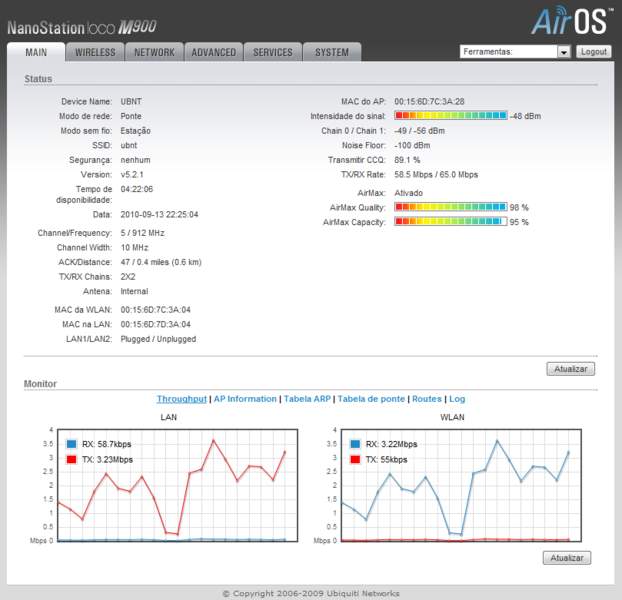622x600 pixels.
Task: Click Atualizar button below the graphs
Action: click(x=567, y=558)
